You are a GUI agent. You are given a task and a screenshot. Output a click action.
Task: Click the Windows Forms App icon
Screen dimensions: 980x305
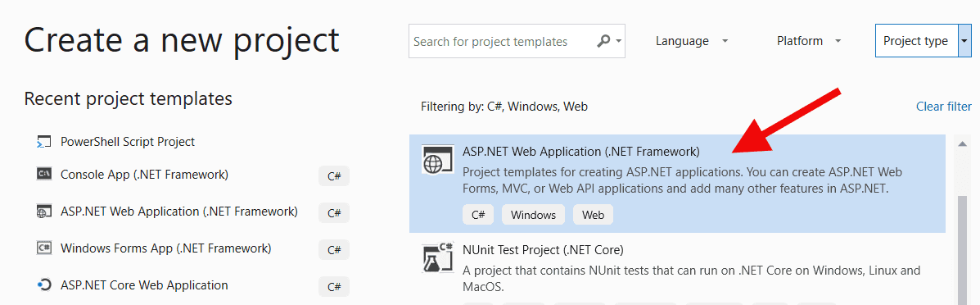[x=43, y=248]
